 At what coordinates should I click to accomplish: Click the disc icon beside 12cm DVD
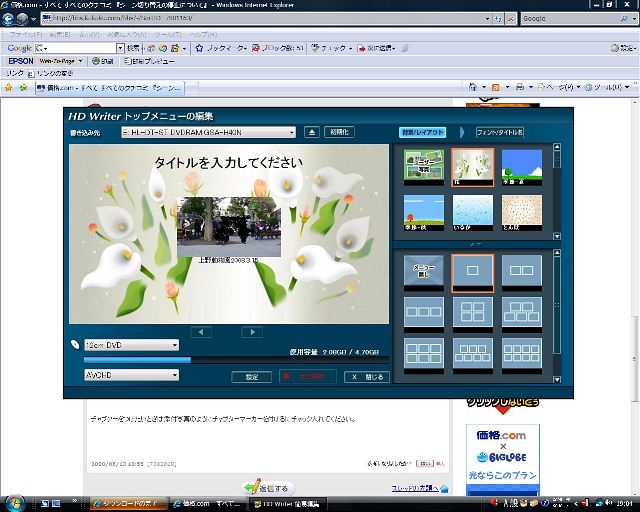75,345
